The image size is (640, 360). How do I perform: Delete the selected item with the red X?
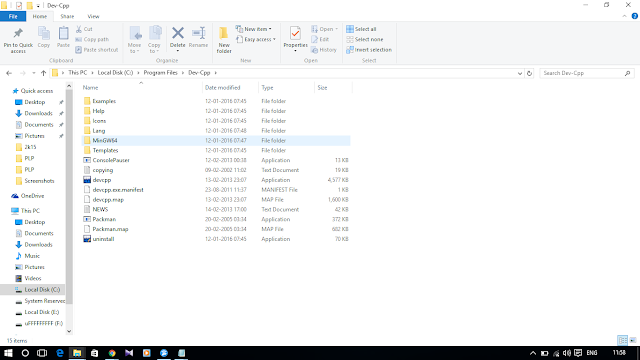pyautogui.click(x=178, y=38)
